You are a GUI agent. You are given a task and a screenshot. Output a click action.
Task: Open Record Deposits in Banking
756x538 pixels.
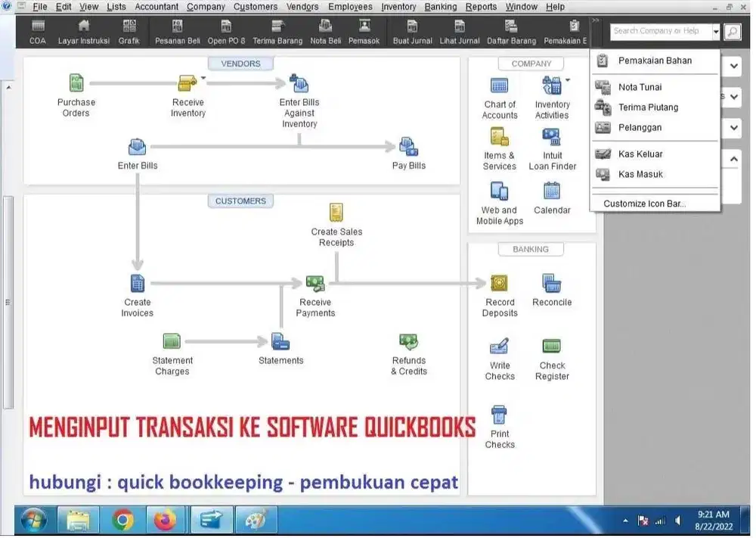pos(500,284)
